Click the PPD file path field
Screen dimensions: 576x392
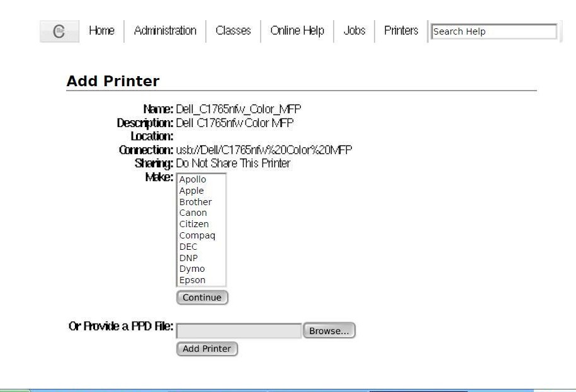239,331
